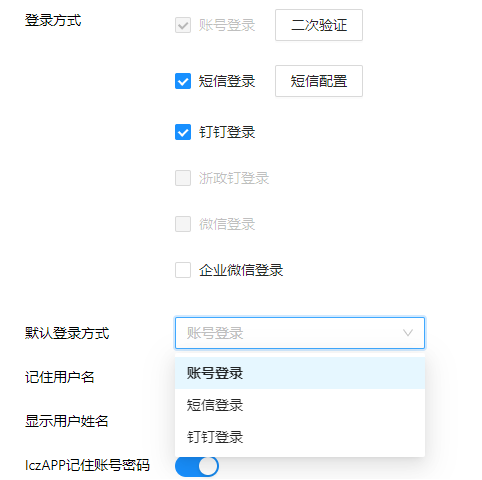This screenshot has width=482, height=480.
Task: Uncheck the 短信登录 checkbox
Action: (x=183, y=81)
